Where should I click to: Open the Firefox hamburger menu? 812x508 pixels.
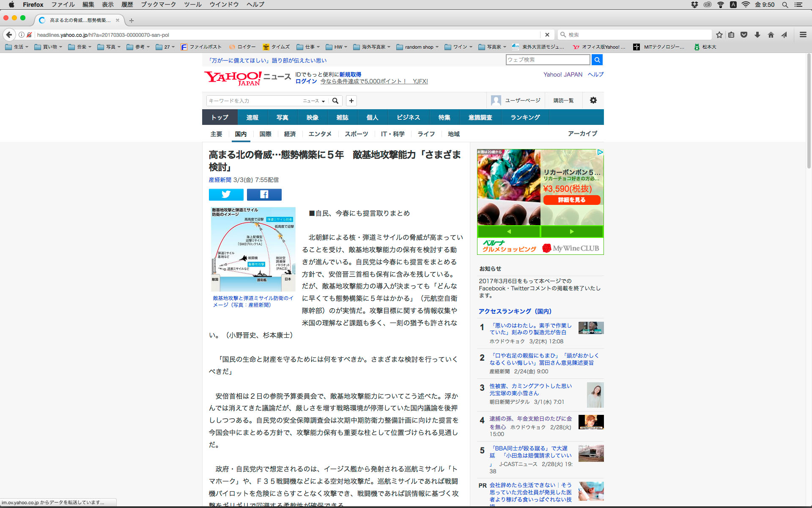[803, 35]
